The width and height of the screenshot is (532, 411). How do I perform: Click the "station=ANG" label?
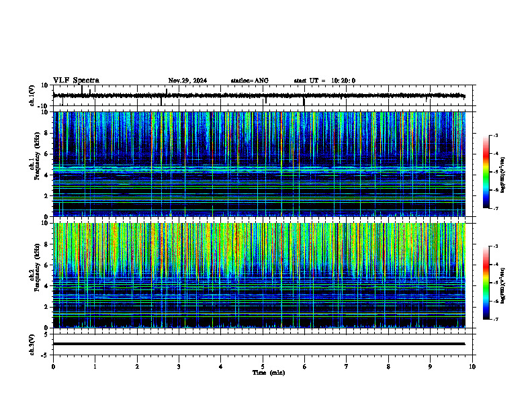[x=249, y=81]
